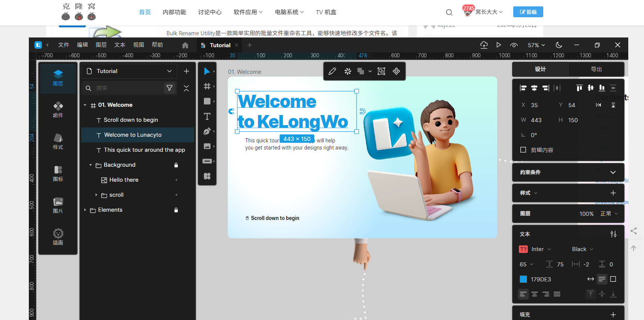Click the 179DE3 text color swatch
Viewport: 644px width, 320px height.
click(523, 279)
